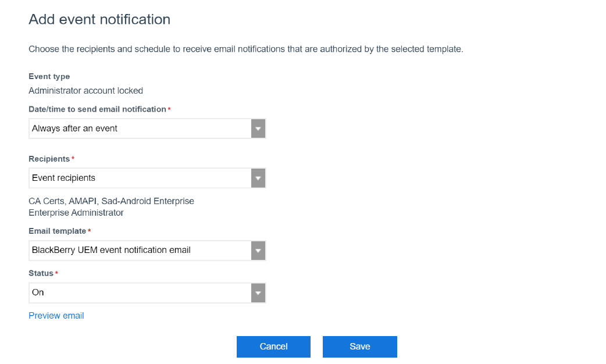Open the Preview email link
Image resolution: width=606 pixels, height=364 pixels.
(x=56, y=316)
